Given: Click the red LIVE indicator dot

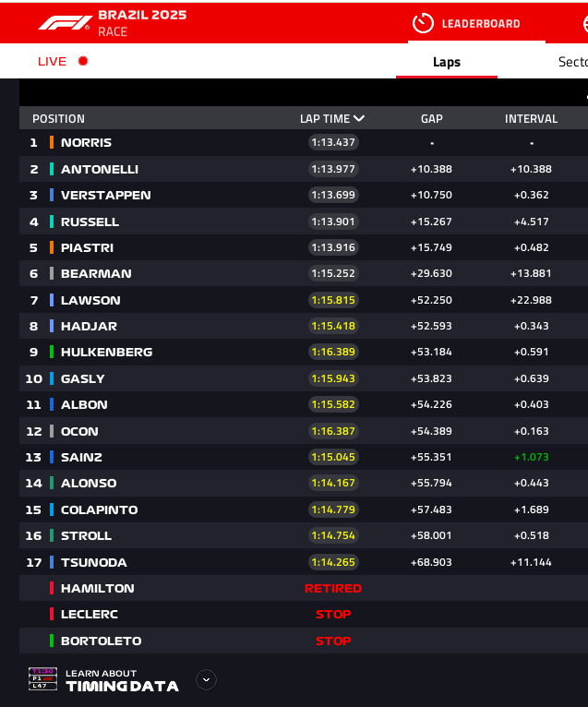Looking at the screenshot, I should coord(83,61).
